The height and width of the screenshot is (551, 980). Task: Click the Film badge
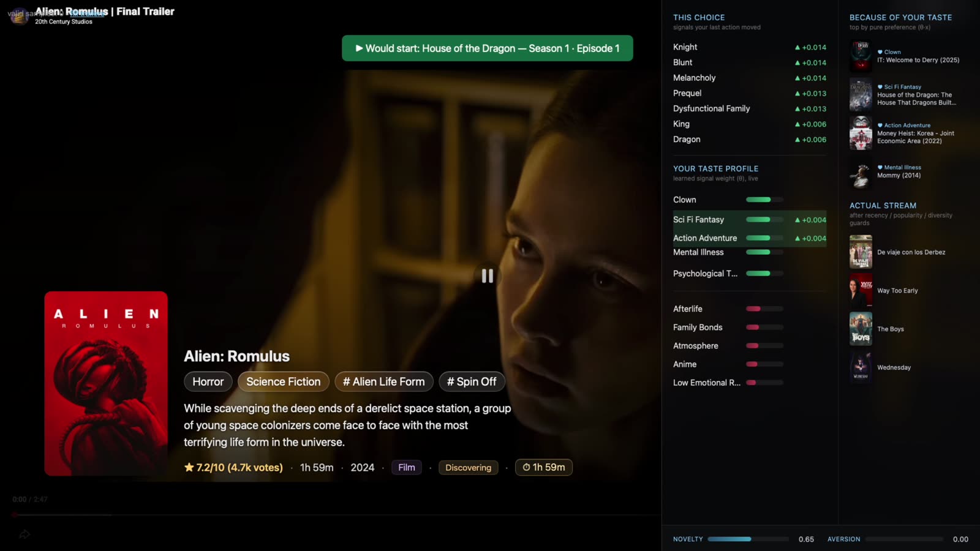(x=407, y=468)
